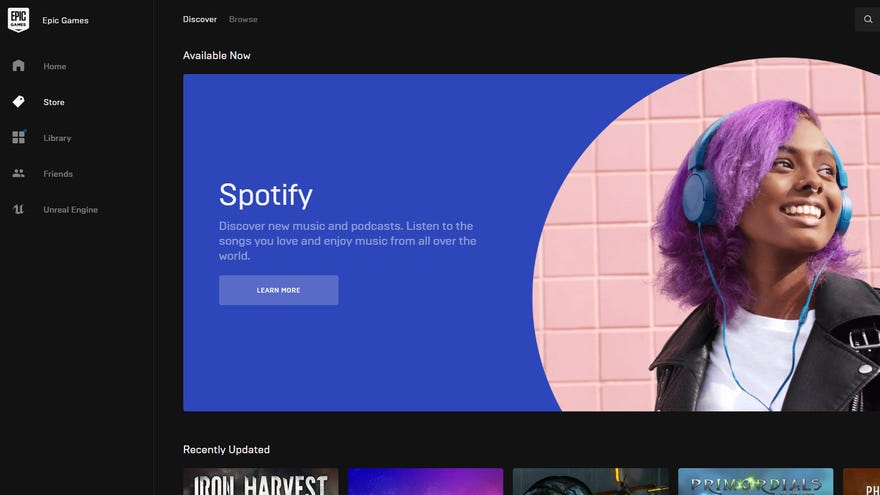The height and width of the screenshot is (495, 880).
Task: Switch to the Discover tab
Action: 199,20
